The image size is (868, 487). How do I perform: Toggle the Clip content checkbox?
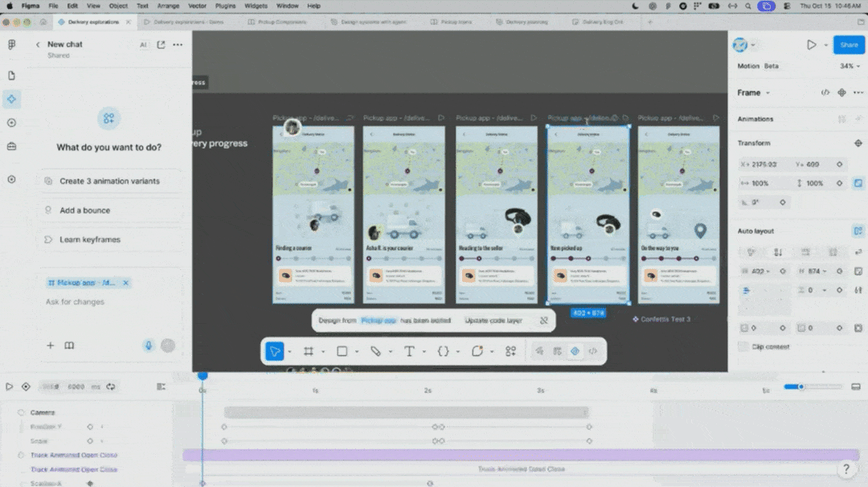coord(743,346)
